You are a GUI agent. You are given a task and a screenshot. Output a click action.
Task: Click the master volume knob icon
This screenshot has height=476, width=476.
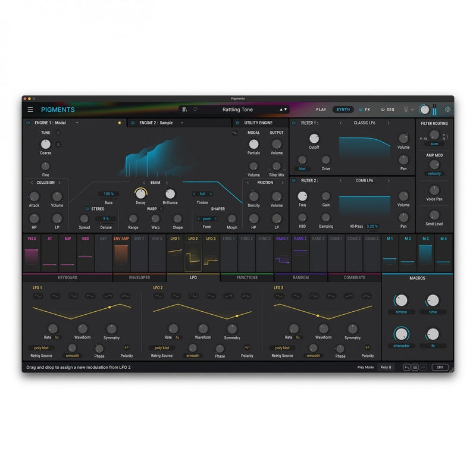[x=425, y=109]
